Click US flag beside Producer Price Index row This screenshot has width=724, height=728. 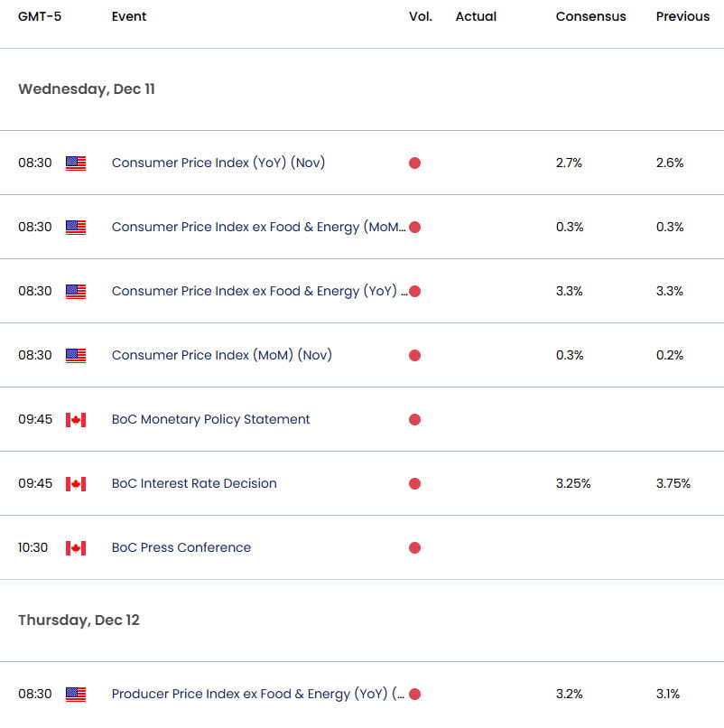76,695
